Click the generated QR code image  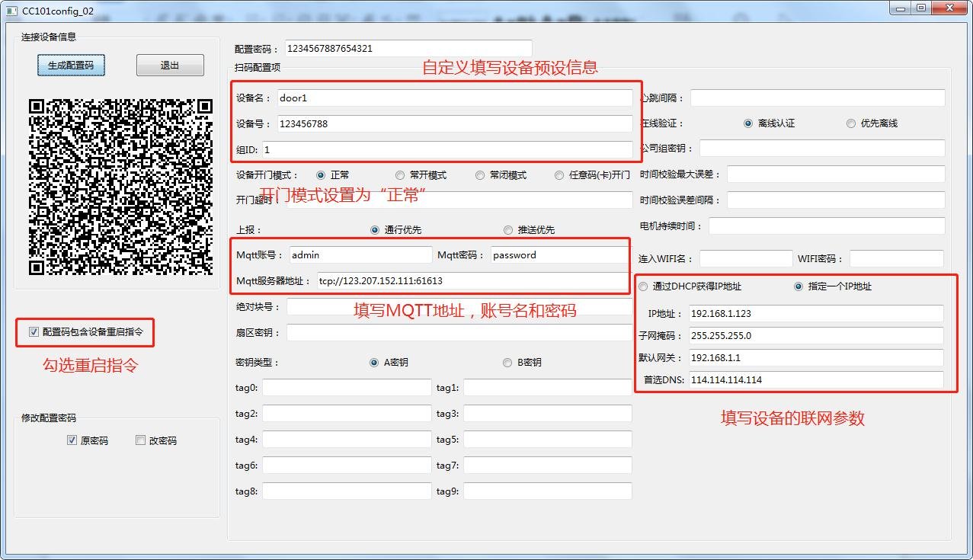pyautogui.click(x=120, y=186)
